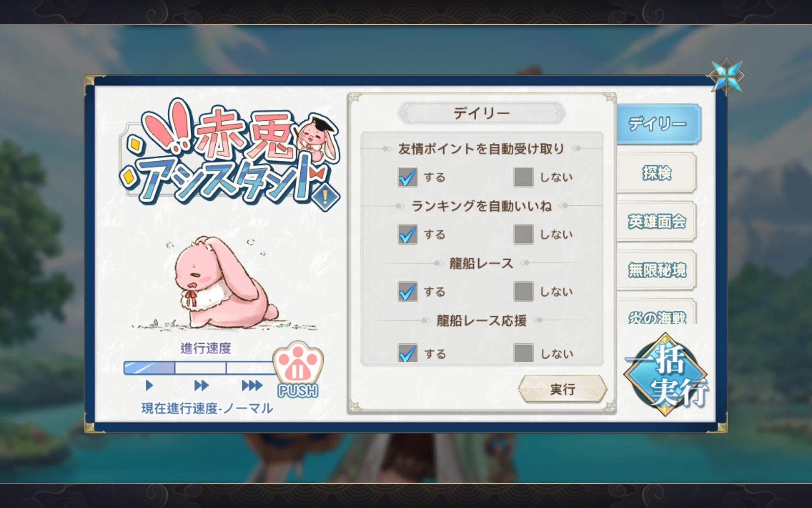Close the assistant dialog with crystal X
This screenshot has height=508, width=812.
pyautogui.click(x=726, y=76)
